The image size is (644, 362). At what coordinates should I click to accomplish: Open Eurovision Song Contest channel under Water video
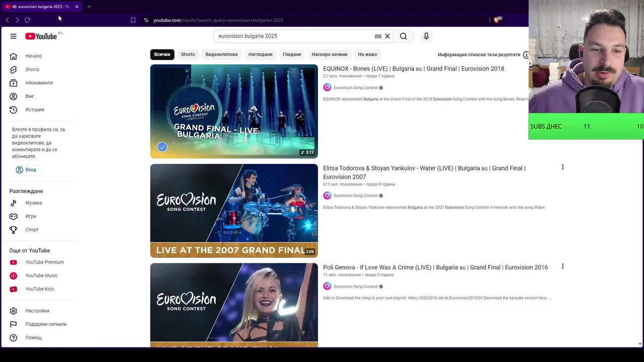pos(356,196)
